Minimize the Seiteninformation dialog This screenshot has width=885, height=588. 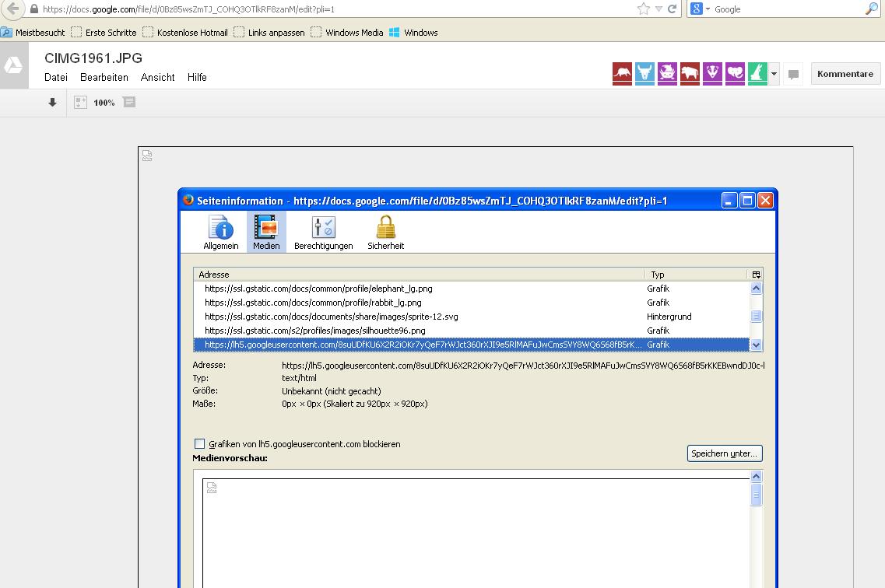click(x=729, y=200)
